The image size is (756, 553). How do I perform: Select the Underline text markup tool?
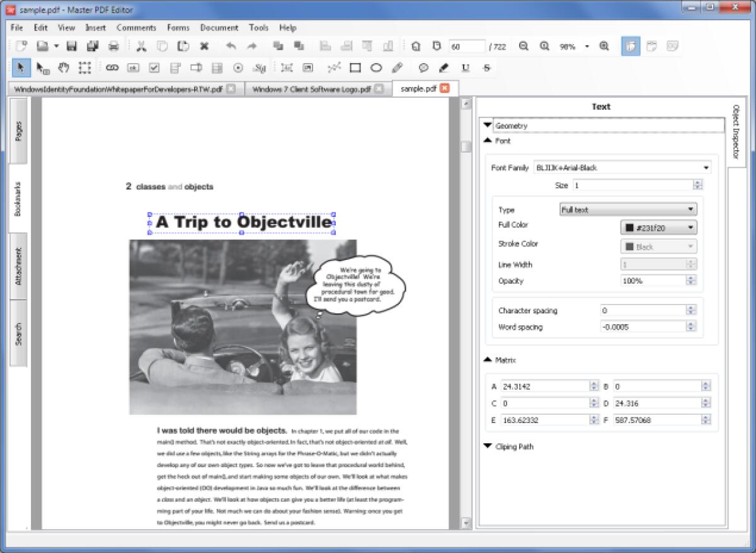pos(464,67)
